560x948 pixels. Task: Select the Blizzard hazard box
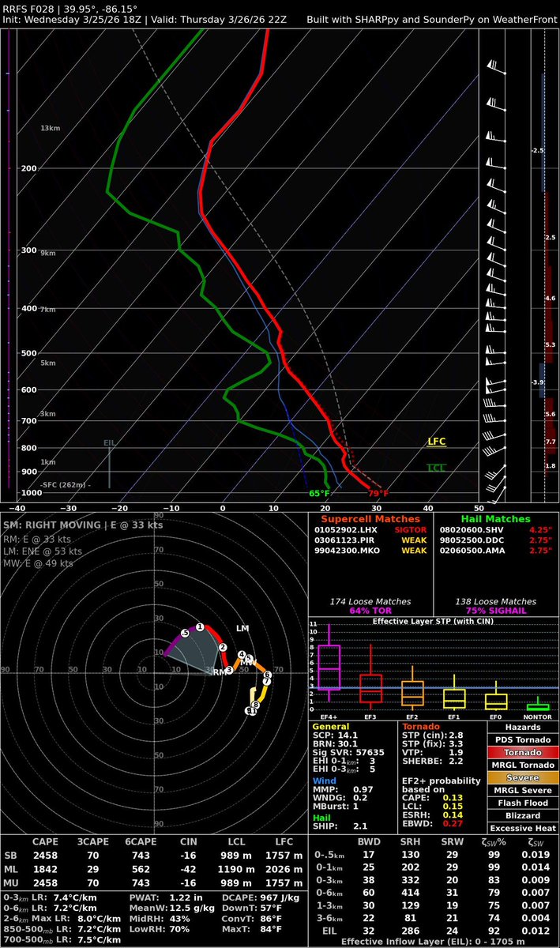(523, 814)
